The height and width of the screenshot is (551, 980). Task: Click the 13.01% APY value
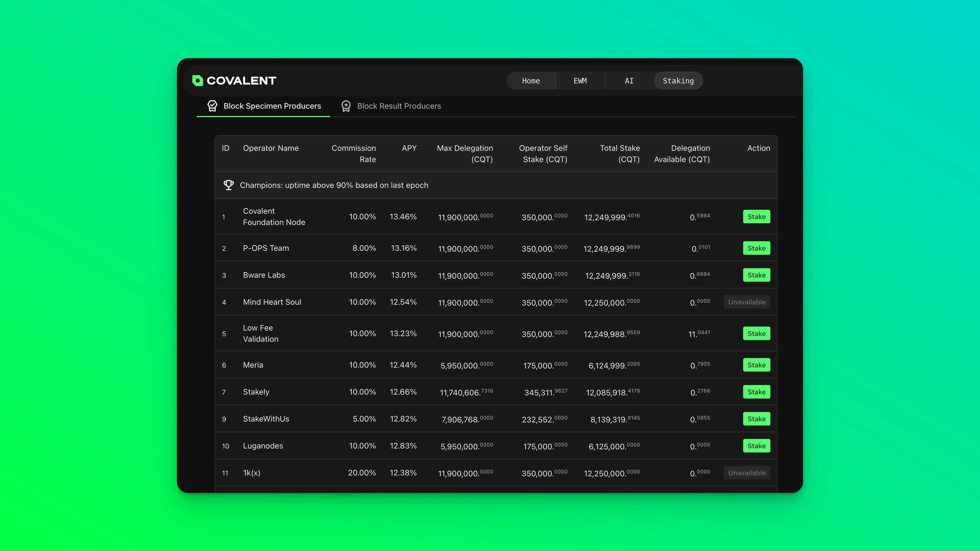(404, 275)
